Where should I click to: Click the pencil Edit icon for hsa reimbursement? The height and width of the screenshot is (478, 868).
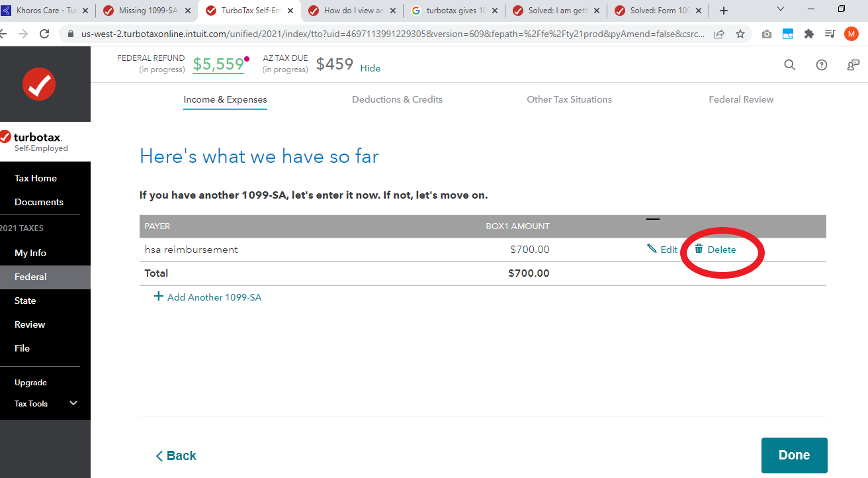pos(652,249)
